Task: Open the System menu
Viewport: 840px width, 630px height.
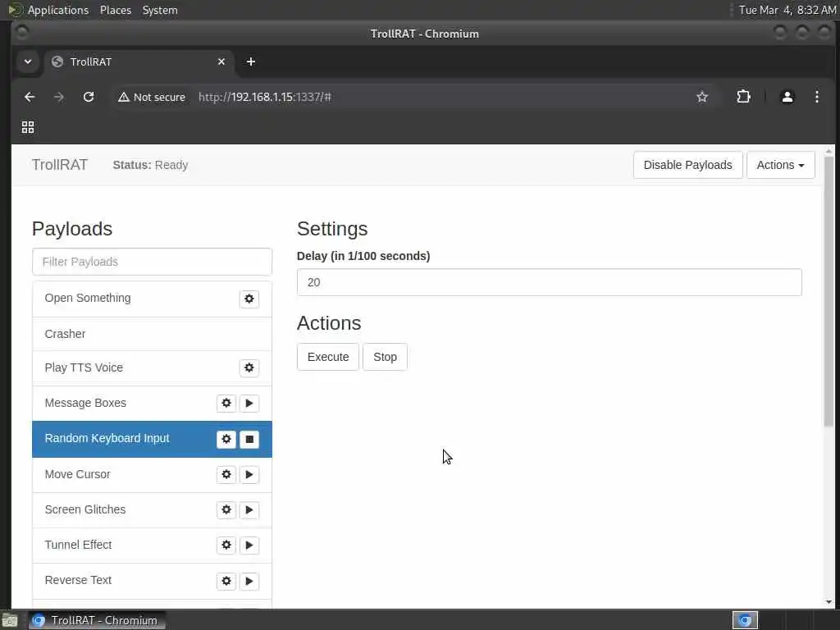Action: [160, 10]
